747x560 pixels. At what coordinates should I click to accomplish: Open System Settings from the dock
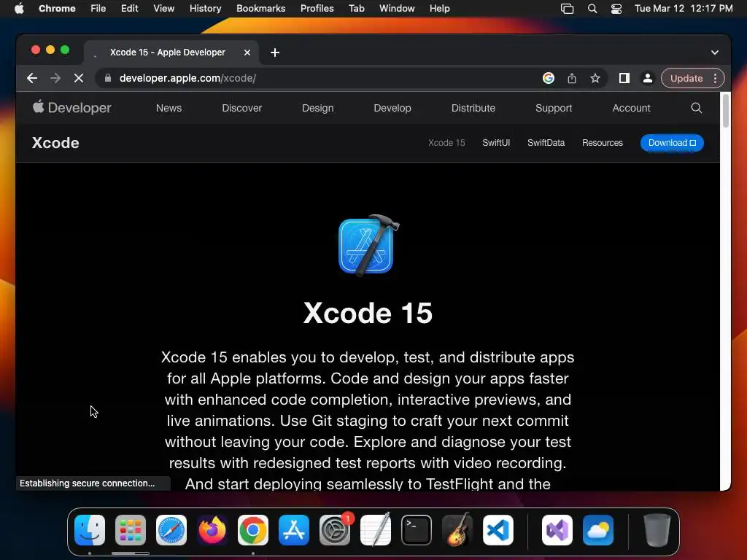[334, 530]
